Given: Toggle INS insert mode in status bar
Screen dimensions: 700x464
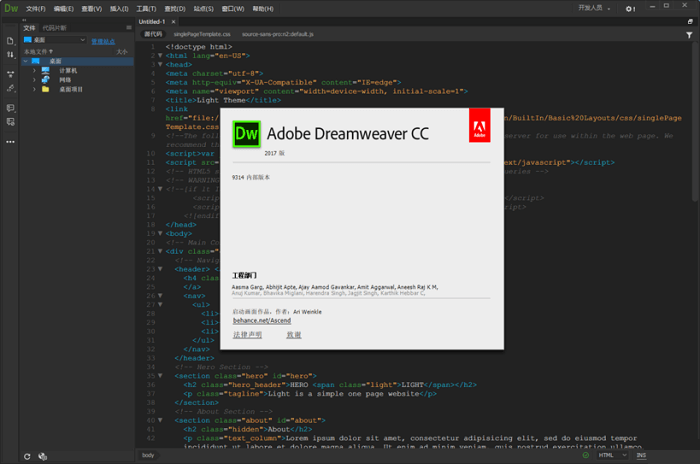Looking at the screenshot, I should click(x=641, y=455).
